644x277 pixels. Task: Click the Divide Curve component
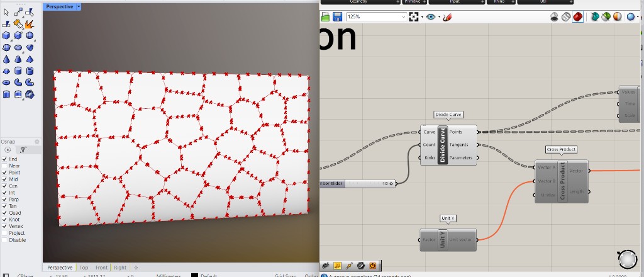(448, 145)
